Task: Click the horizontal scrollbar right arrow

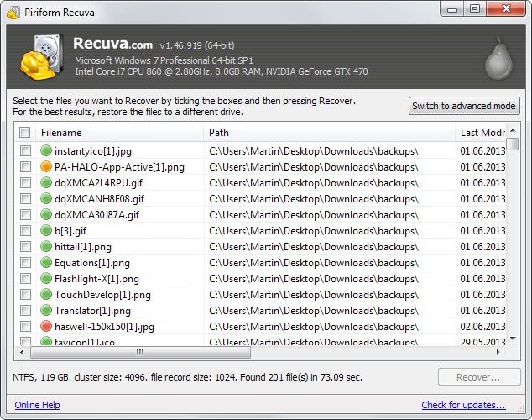Action: click(498, 352)
